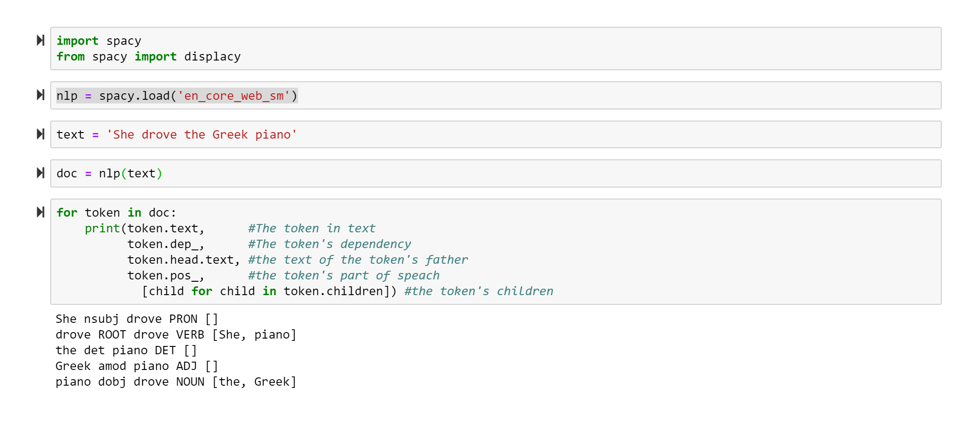This screenshot has height=424, width=980.
Task: Click the 'for token in doc:' line
Action: point(116,213)
